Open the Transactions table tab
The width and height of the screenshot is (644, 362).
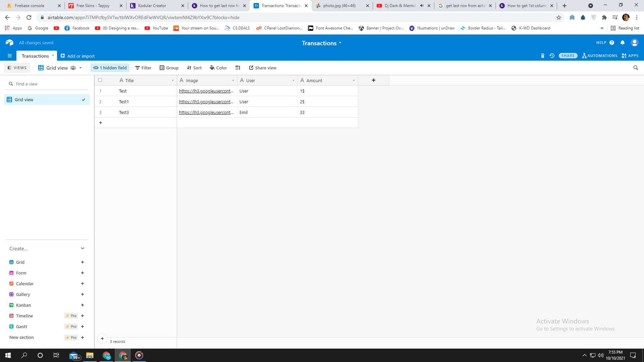tap(35, 56)
